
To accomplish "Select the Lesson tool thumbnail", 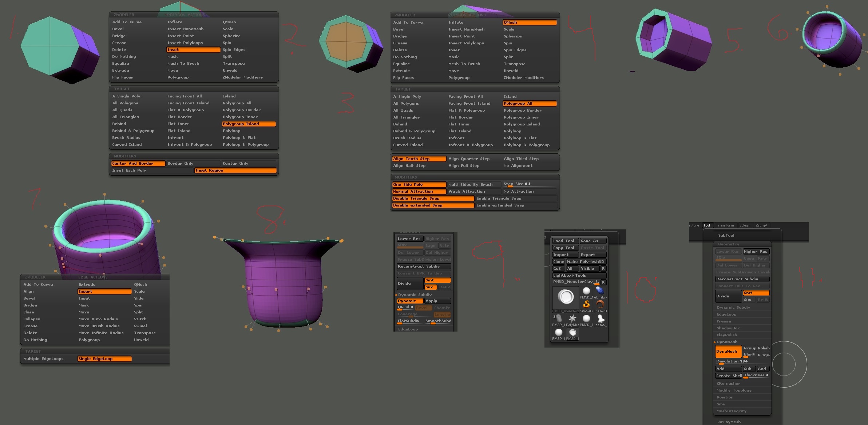I will click(x=601, y=319).
